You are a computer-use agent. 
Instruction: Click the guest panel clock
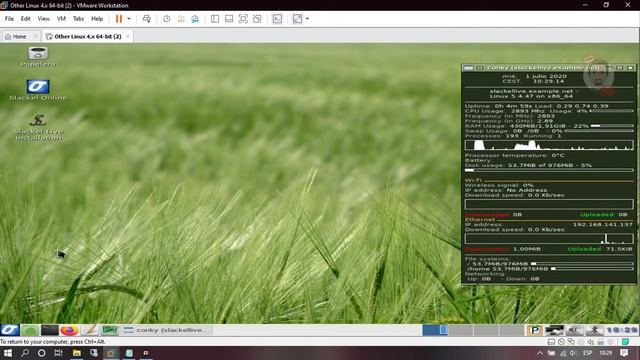pos(622,330)
